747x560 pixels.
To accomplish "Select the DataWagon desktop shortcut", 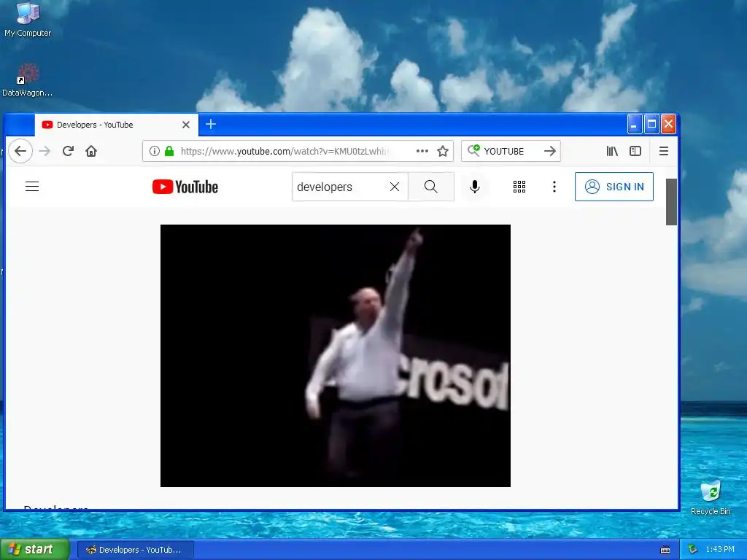I will [x=27, y=80].
